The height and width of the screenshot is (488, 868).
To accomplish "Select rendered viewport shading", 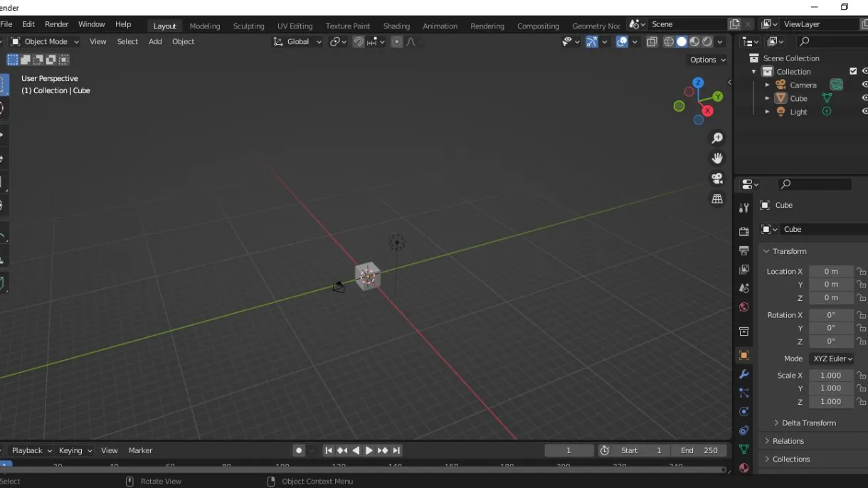I will pos(707,42).
